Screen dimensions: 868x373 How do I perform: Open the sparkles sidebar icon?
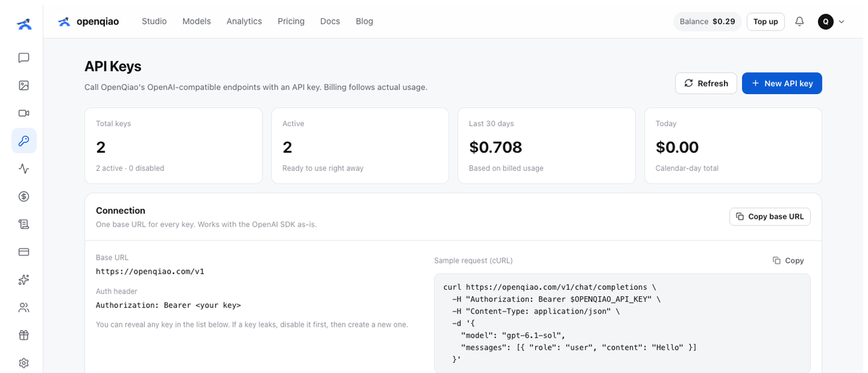[x=24, y=280]
